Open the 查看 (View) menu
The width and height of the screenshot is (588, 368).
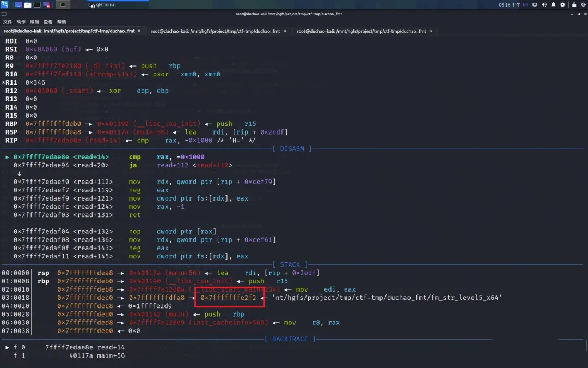tap(48, 22)
